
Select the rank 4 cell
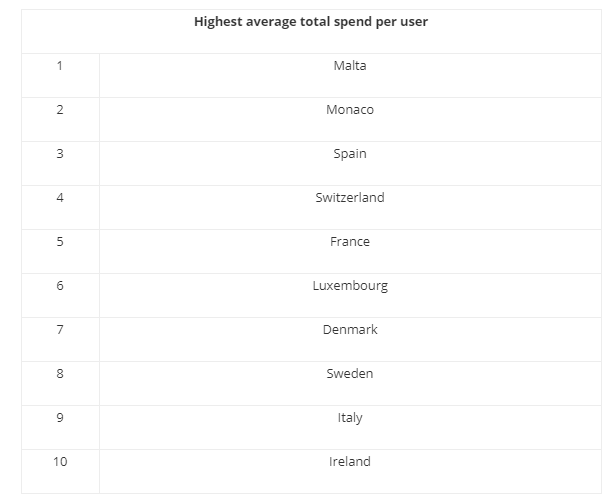click(60, 198)
